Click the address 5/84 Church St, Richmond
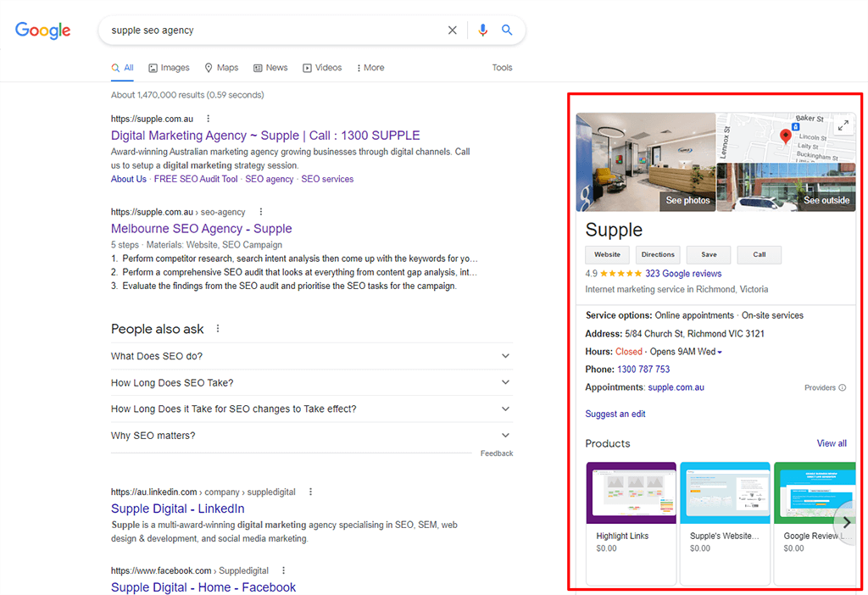 [695, 334]
